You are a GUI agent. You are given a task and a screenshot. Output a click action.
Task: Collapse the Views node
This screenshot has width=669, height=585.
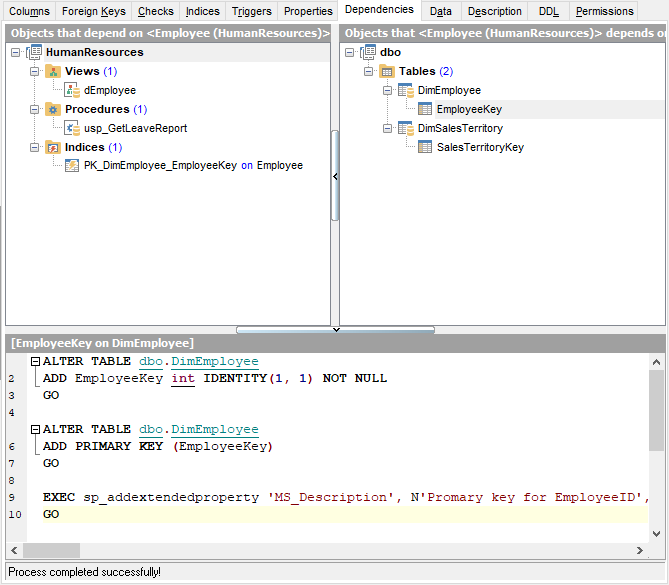pyautogui.click(x=34, y=71)
